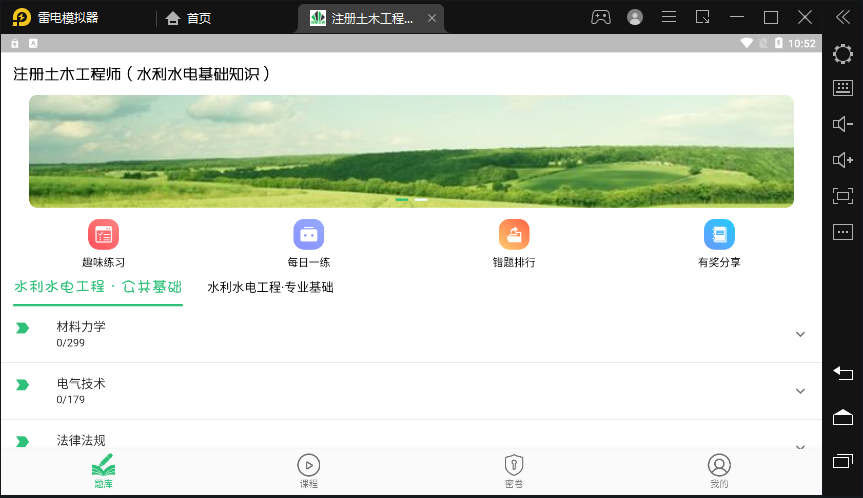This screenshot has width=863, height=498.
Task: Open the emulator keyboard mapping icon
Action: [x=842, y=88]
